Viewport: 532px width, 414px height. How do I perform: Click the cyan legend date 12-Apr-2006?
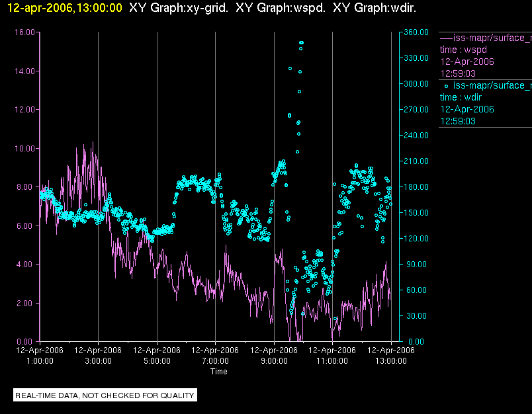point(467,109)
